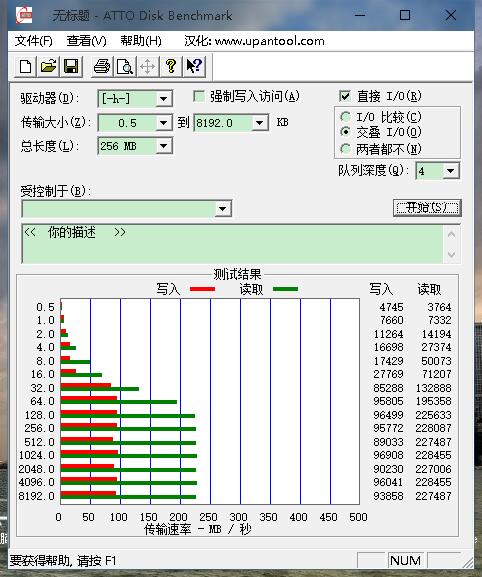Open the 帮助(H) menu

pos(141,41)
